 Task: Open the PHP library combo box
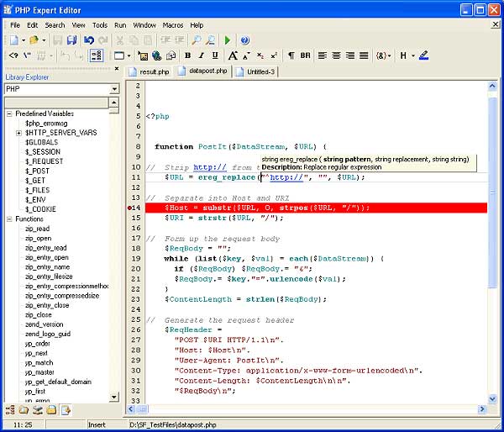click(x=61, y=89)
